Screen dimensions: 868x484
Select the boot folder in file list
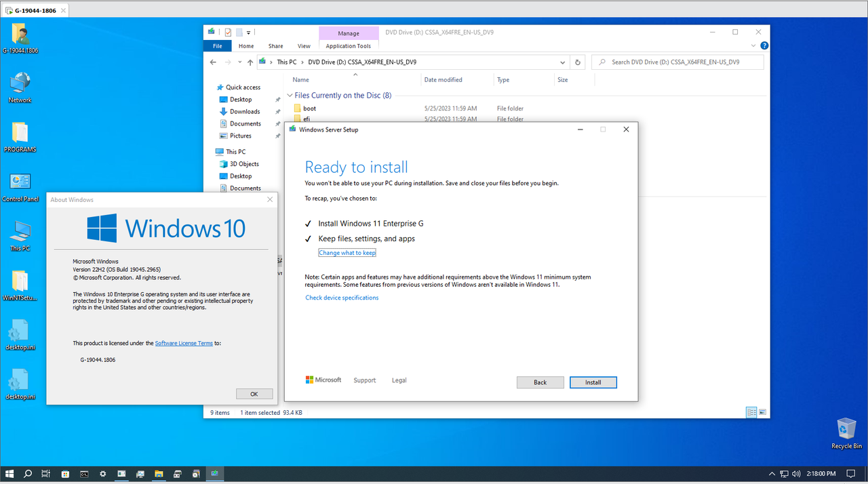point(309,108)
